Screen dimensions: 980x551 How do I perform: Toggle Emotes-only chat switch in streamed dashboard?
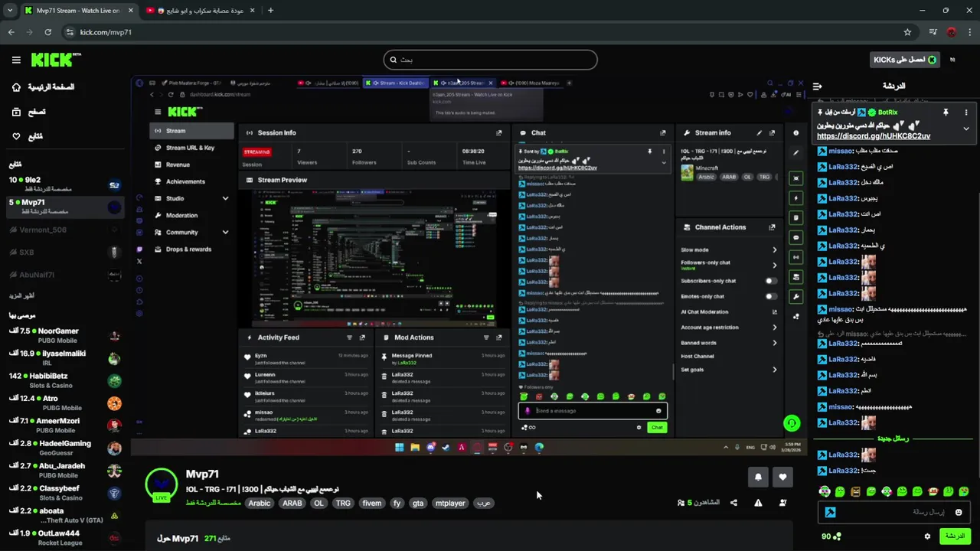pyautogui.click(x=771, y=296)
